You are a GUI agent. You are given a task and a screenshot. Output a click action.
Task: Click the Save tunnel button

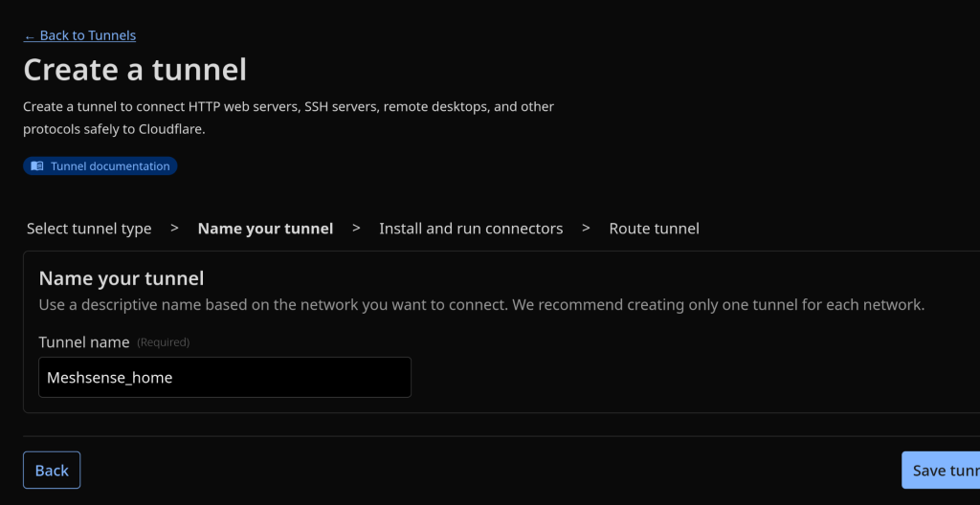[x=943, y=471]
